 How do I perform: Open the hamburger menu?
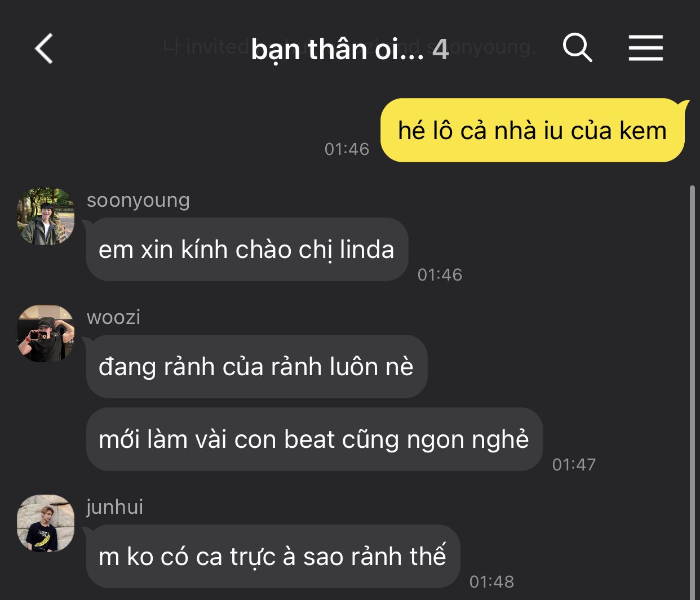[646, 47]
